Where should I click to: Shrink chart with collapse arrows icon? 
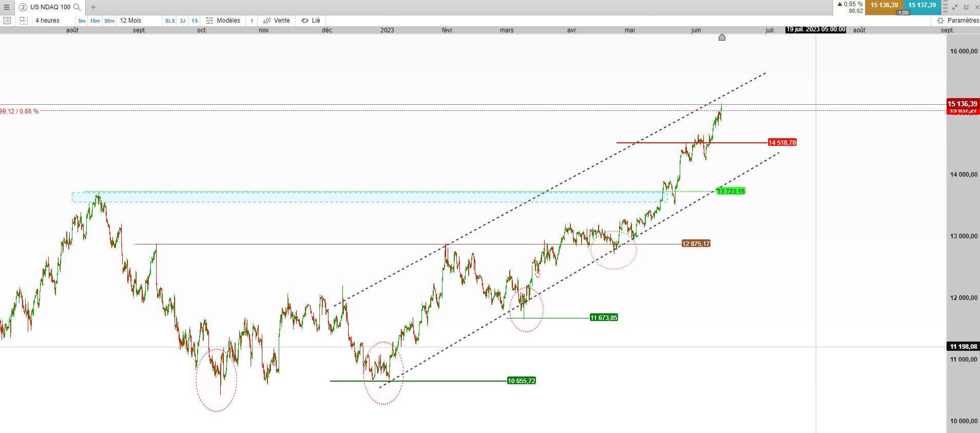click(955, 7)
